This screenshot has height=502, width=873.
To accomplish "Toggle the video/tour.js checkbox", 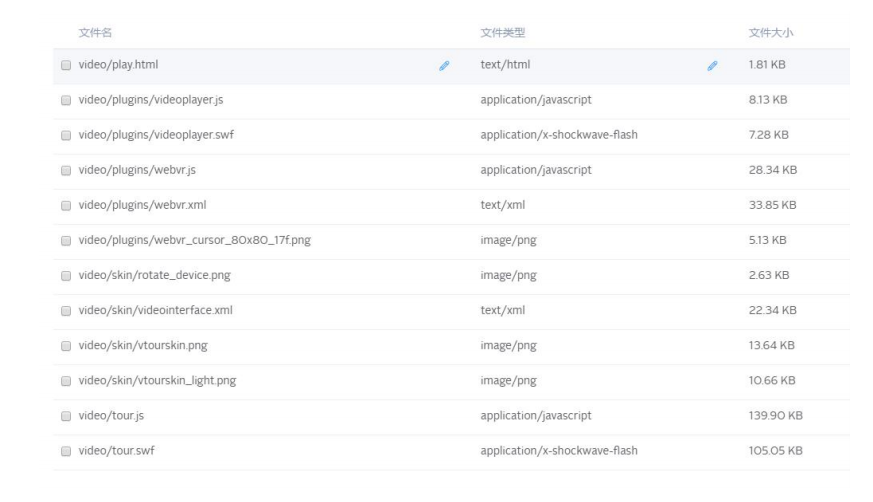I will click(66, 416).
